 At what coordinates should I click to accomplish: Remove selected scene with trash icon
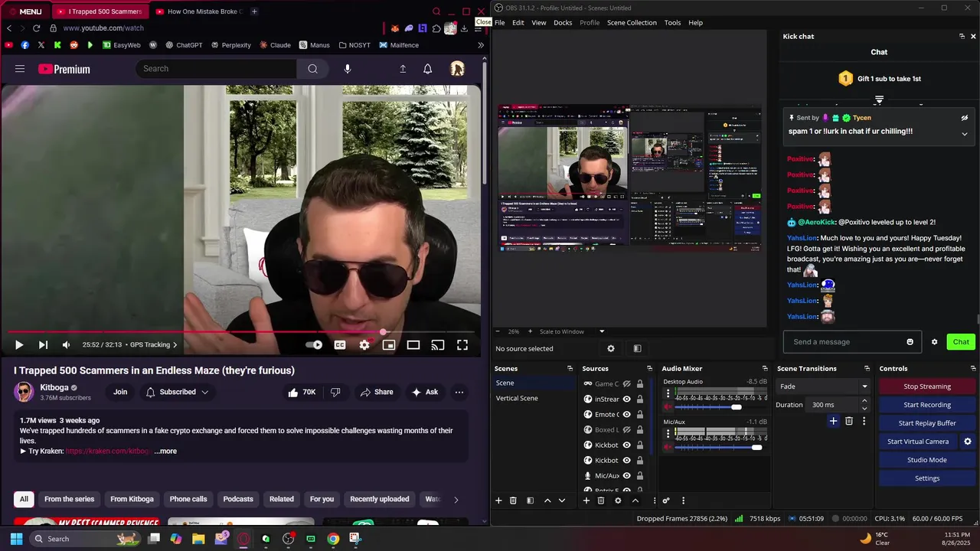[513, 500]
